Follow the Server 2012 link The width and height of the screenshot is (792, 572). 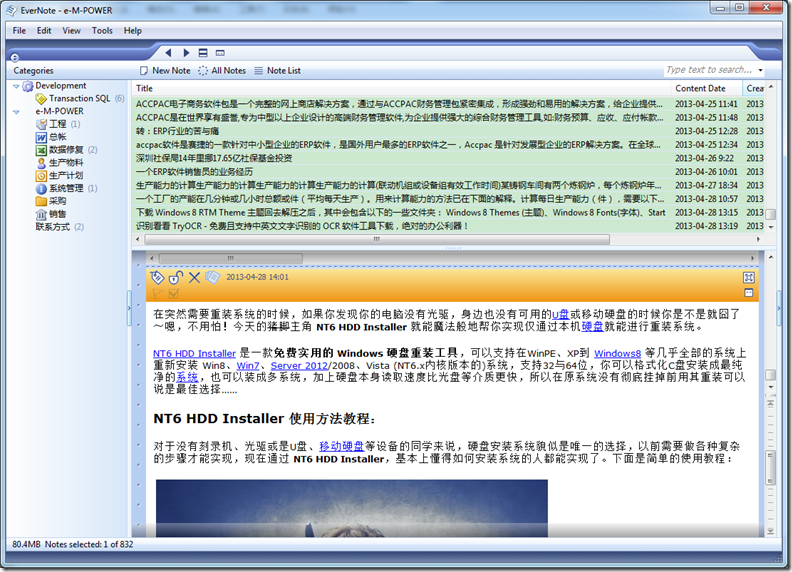(x=299, y=365)
